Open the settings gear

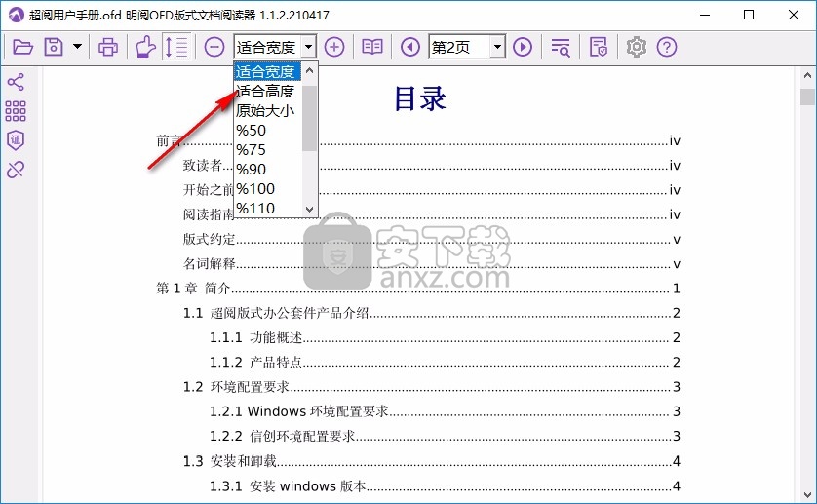(x=637, y=48)
